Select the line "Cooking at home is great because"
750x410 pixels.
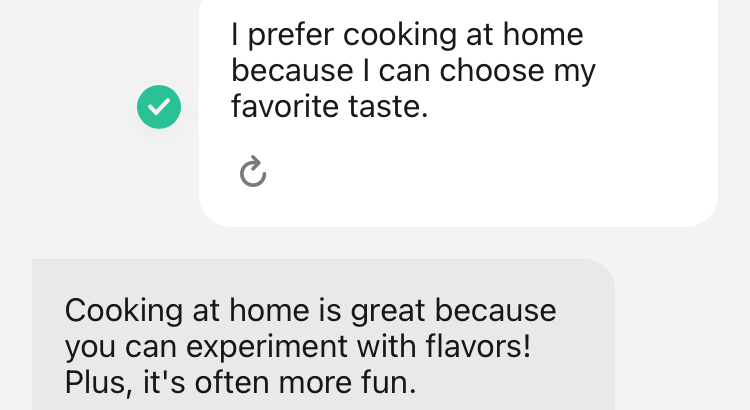(310, 310)
